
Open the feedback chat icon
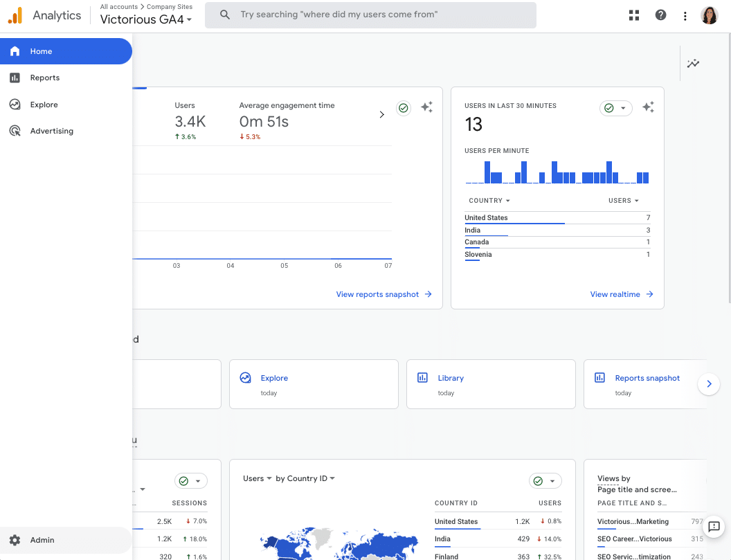click(x=714, y=527)
